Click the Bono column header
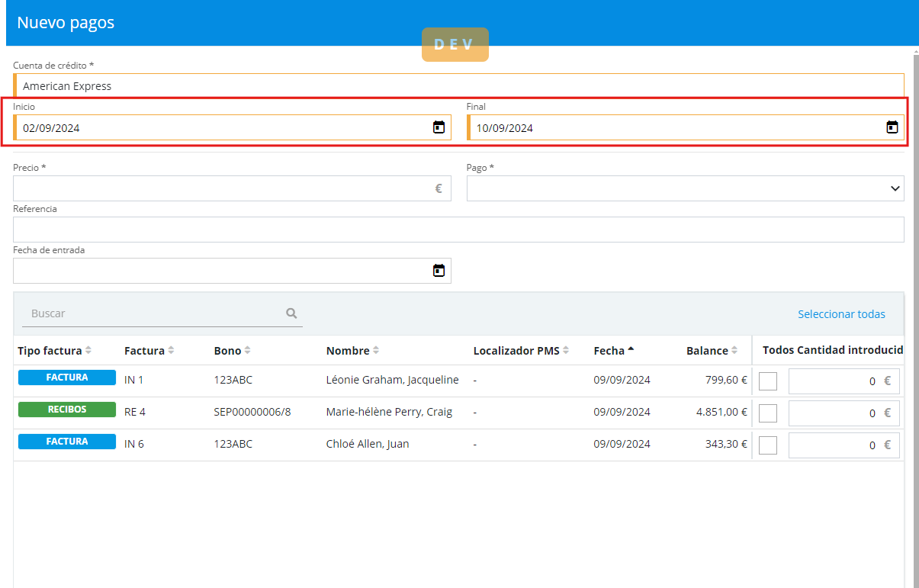 227,351
